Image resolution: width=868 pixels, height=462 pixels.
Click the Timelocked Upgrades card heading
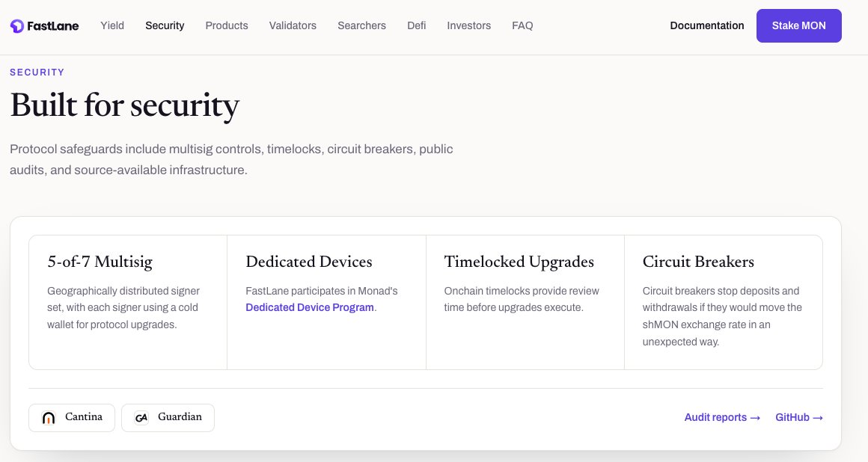519,261
